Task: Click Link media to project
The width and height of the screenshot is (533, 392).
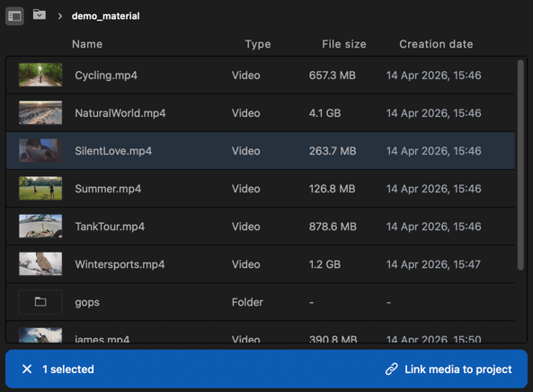Action: (457, 370)
